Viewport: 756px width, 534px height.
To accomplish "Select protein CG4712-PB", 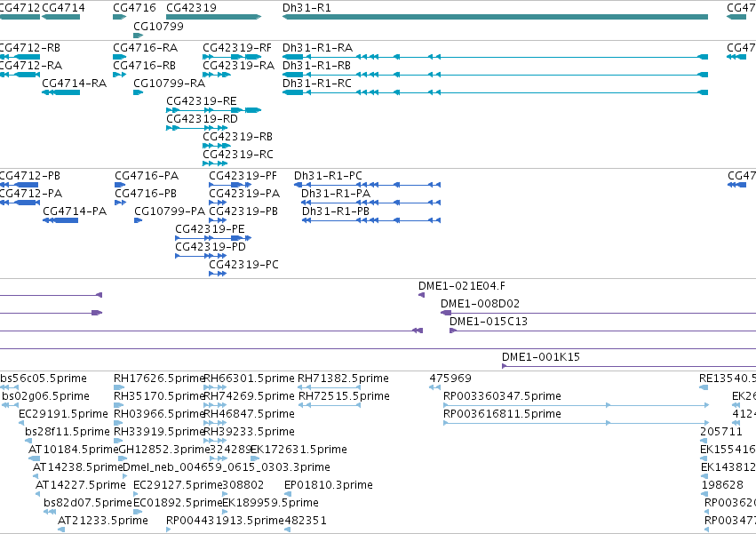I will pos(19,185).
